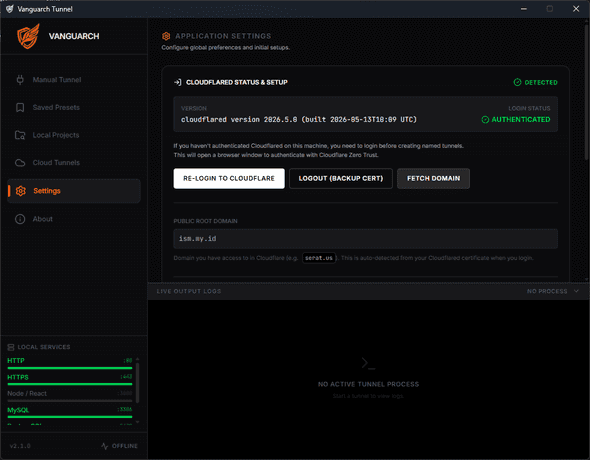Switch to Cloud Tunnels view
Viewport: 590px width, 460px height.
coord(74,163)
